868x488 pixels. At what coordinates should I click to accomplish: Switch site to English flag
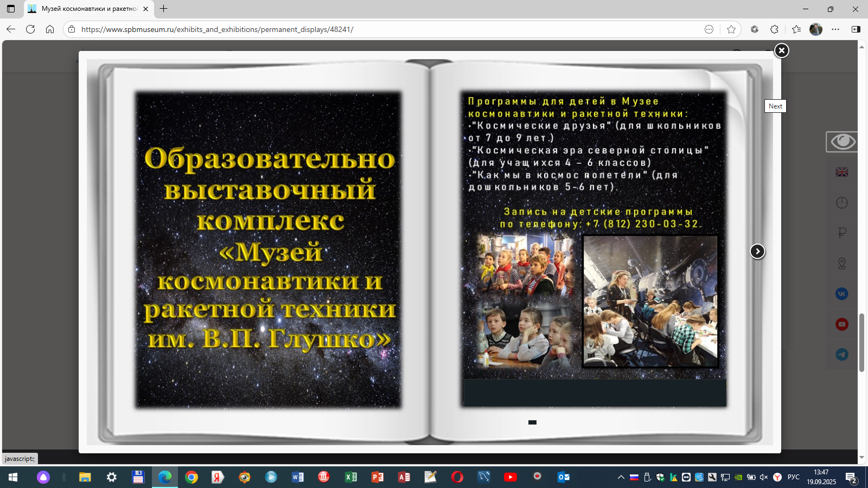[x=842, y=172]
